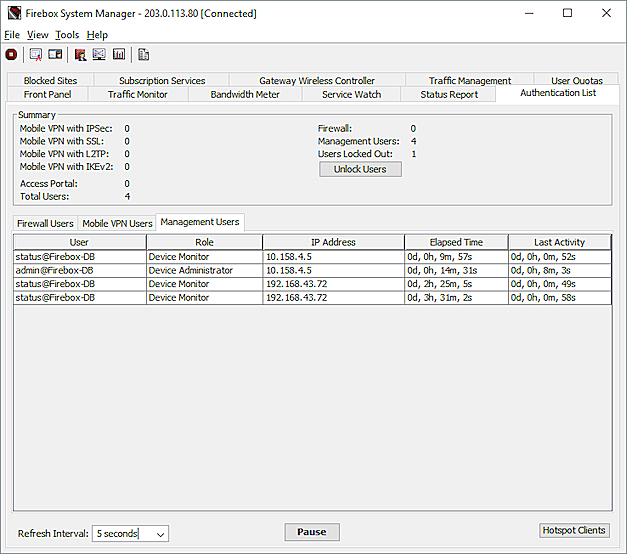Click the Firebox System Manager title icon
This screenshot has height=554, width=627.
tap(12, 13)
